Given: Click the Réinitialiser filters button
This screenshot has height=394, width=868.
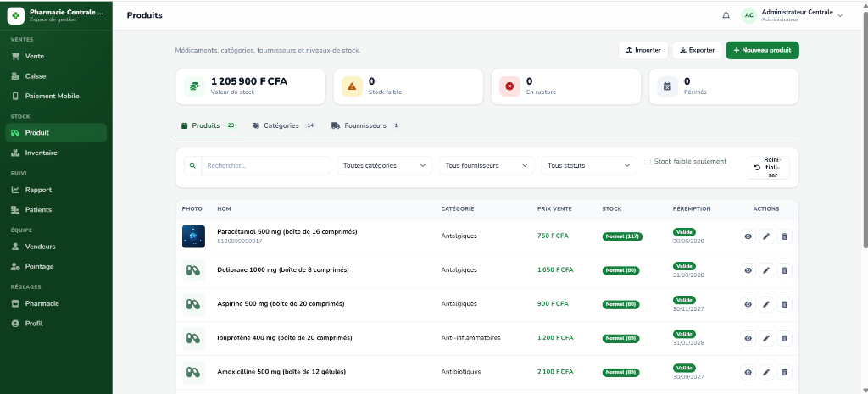Looking at the screenshot, I should pyautogui.click(x=768, y=168).
